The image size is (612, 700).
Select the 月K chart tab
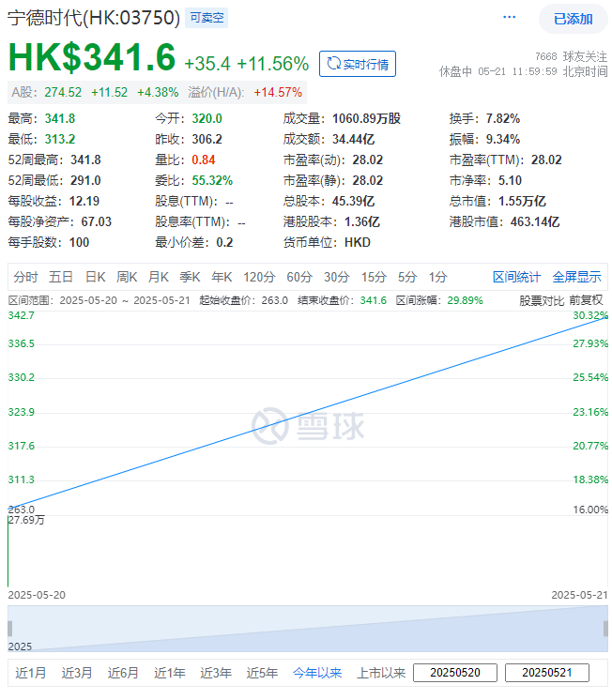coord(158,277)
